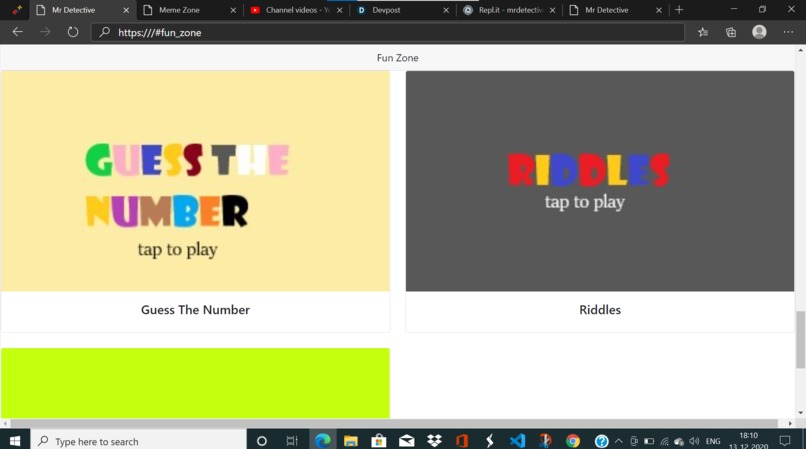
Task: Switch to the Channel videos YouTube tab
Action: (296, 10)
